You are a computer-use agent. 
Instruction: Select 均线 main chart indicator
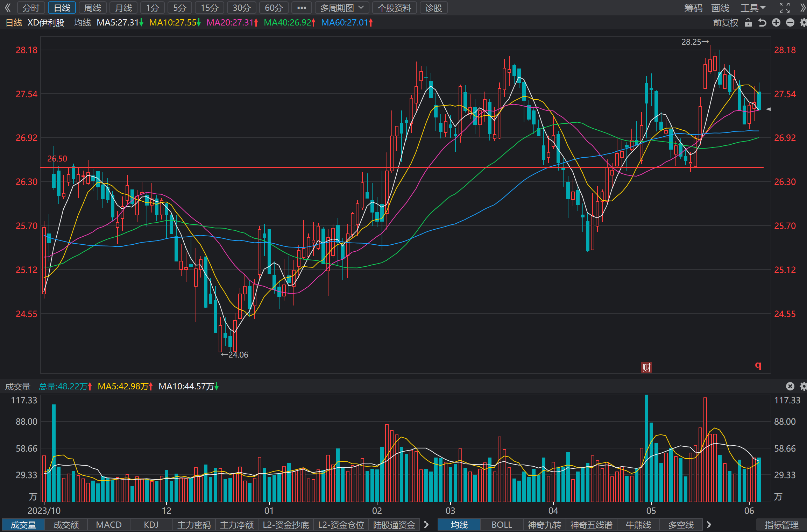point(459,525)
